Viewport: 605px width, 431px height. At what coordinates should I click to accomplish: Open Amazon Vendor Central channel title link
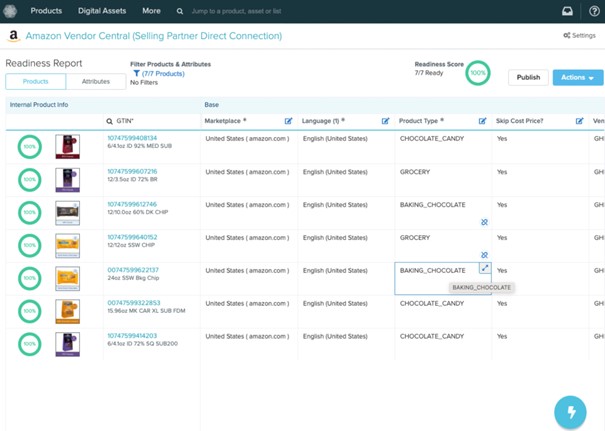(x=154, y=36)
